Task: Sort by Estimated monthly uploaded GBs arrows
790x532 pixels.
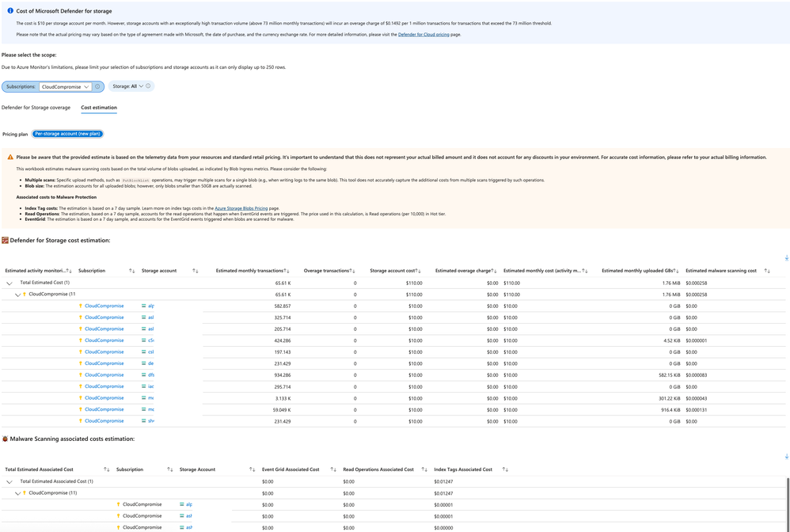Action: click(x=677, y=271)
